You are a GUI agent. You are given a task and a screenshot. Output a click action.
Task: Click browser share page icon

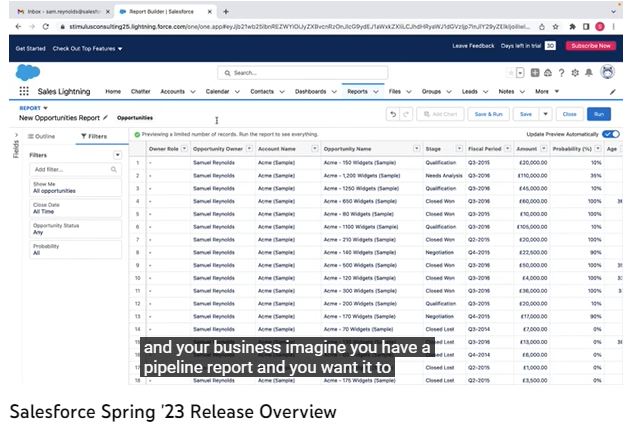coord(542,27)
